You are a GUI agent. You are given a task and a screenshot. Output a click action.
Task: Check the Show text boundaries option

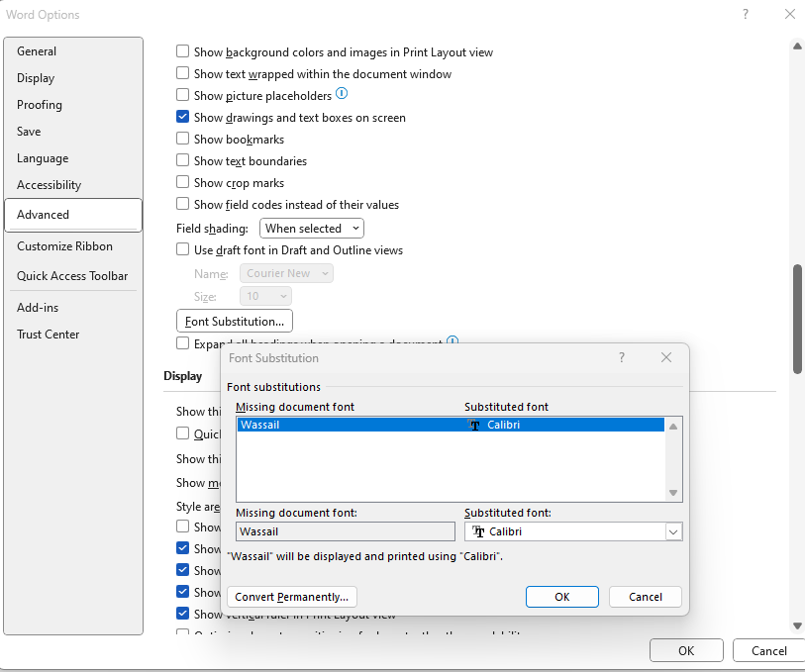pyautogui.click(x=183, y=160)
